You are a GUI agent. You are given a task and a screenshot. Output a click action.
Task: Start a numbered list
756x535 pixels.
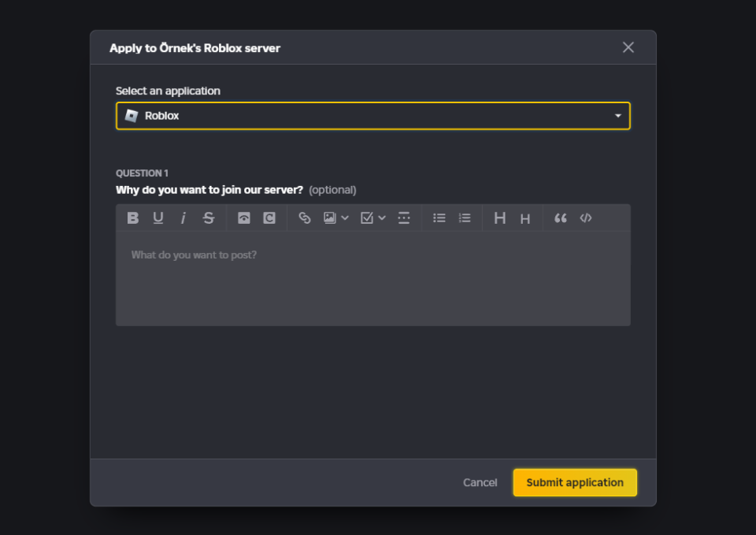(465, 218)
